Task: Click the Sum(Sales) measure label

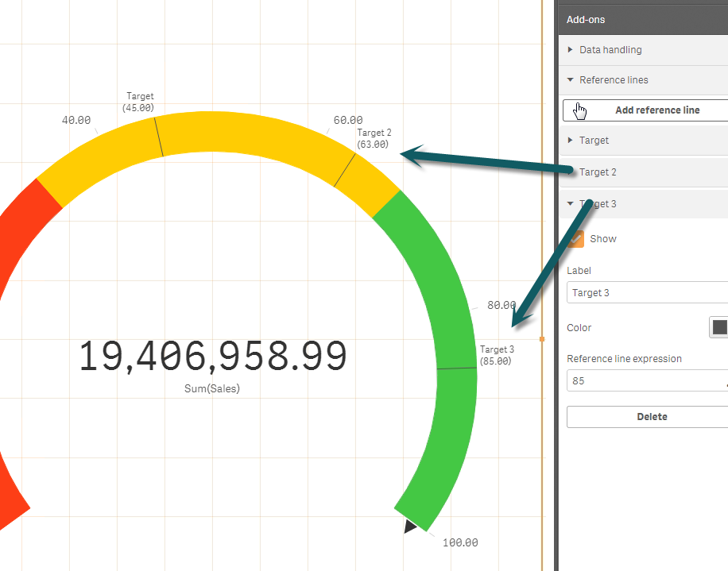Action: coord(212,388)
